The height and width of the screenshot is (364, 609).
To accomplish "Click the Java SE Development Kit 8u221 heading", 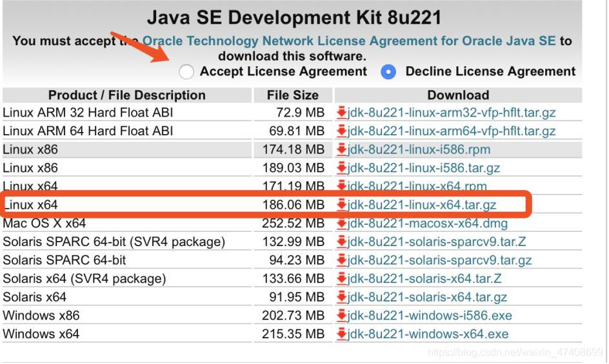I will pos(294,17).
